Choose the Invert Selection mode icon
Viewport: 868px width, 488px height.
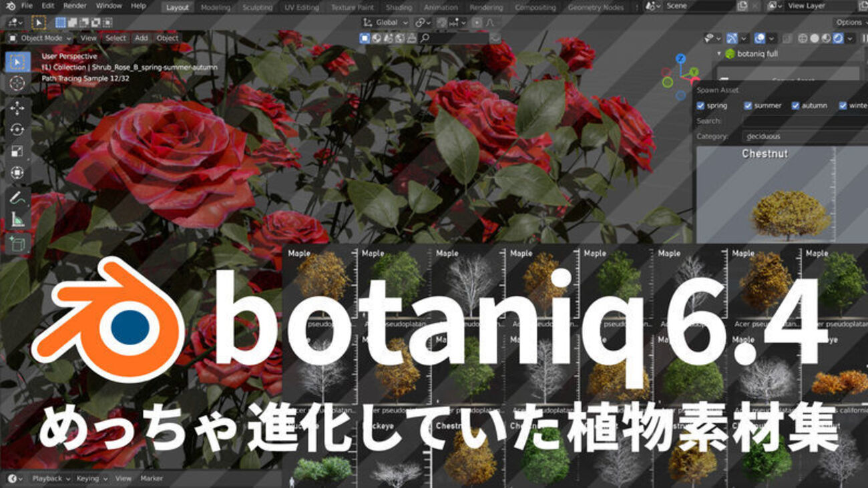95,22
